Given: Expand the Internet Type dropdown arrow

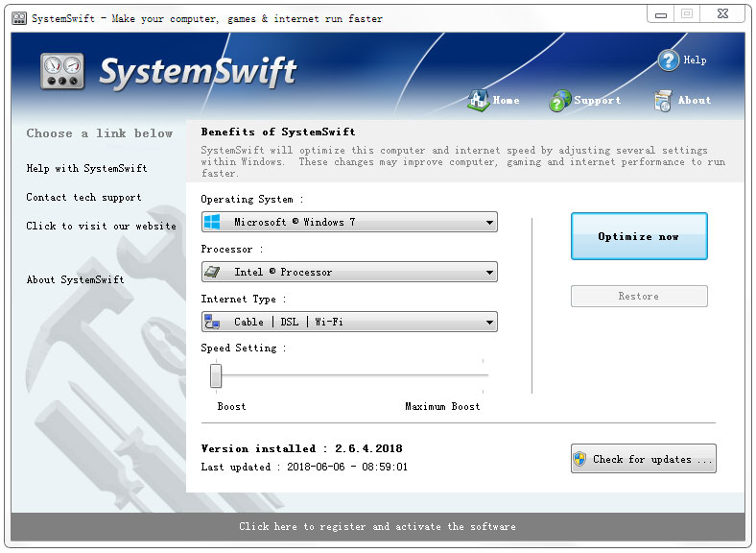Looking at the screenshot, I should [489, 322].
